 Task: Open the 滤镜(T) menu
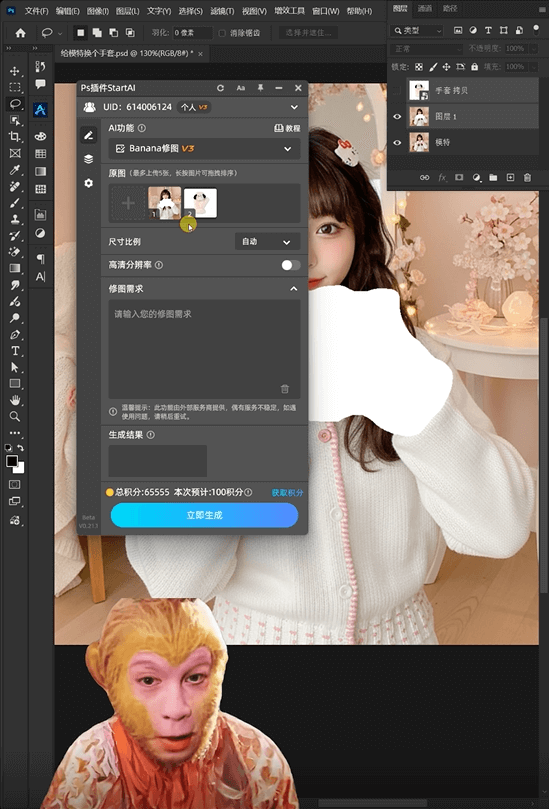point(222,11)
